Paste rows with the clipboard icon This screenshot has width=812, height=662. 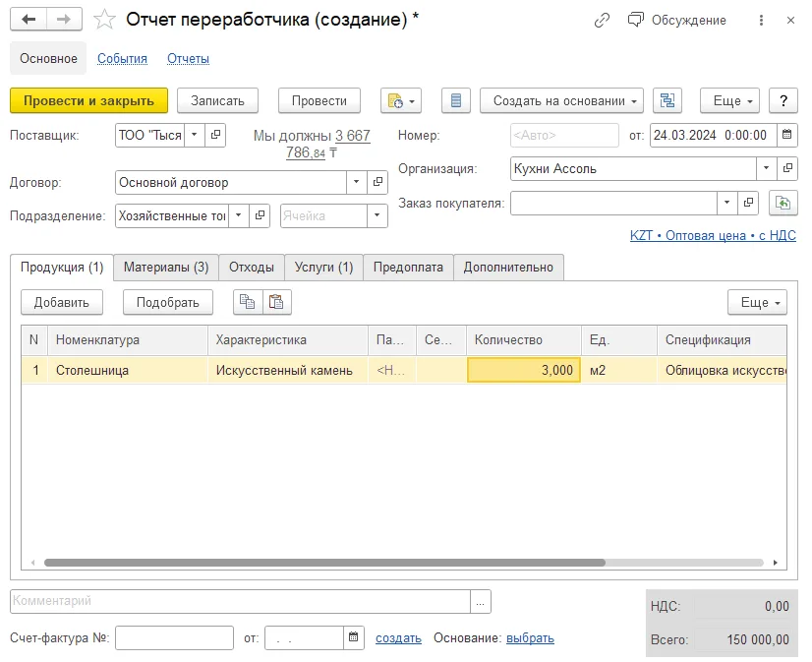tap(276, 302)
